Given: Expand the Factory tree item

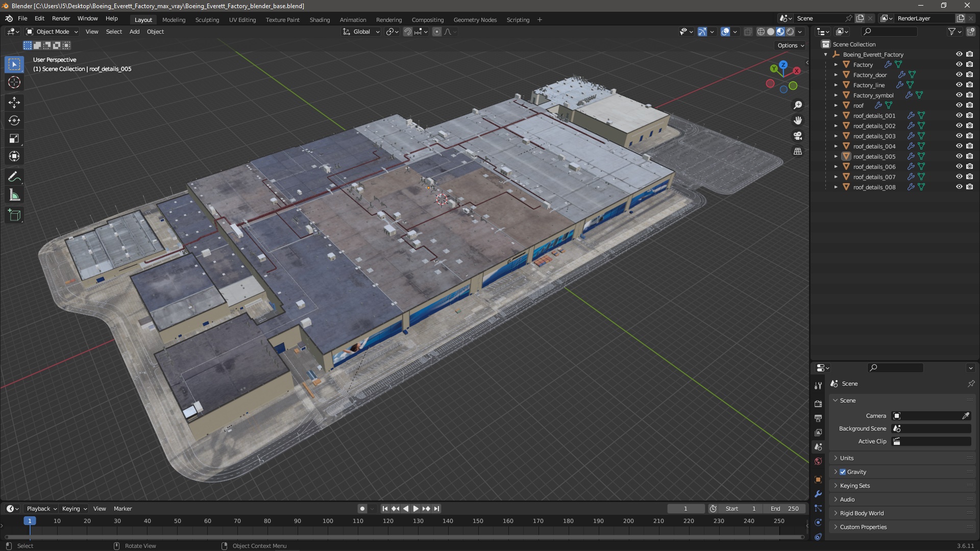Looking at the screenshot, I should click(x=836, y=65).
